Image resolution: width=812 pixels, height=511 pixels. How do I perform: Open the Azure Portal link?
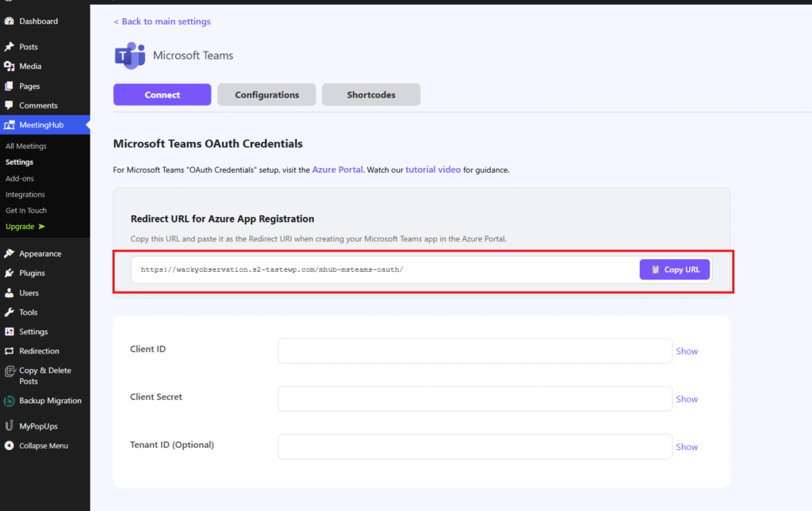click(337, 170)
